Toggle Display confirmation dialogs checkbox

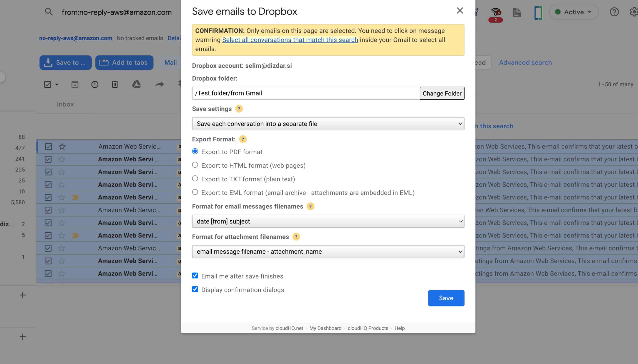click(x=195, y=289)
